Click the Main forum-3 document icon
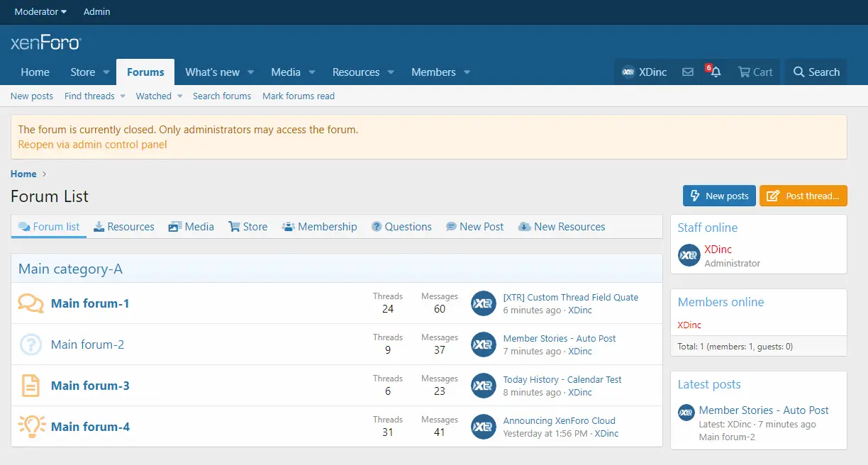This screenshot has height=465, width=868. pyautogui.click(x=30, y=386)
